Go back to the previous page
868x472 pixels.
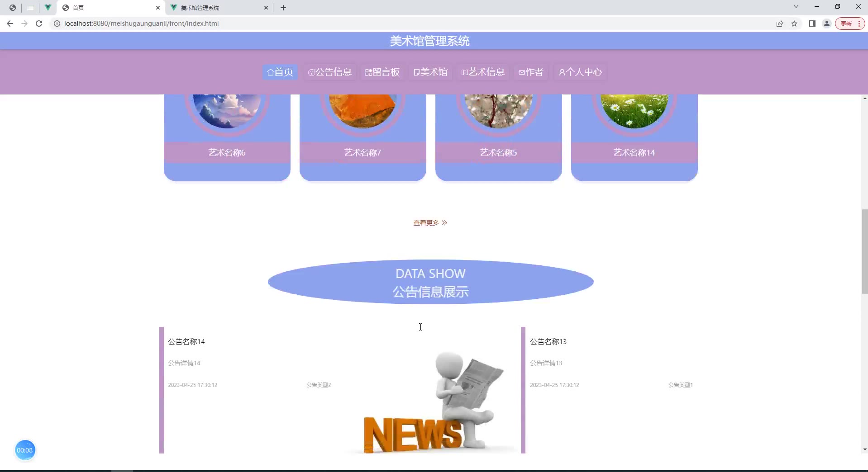click(10, 24)
